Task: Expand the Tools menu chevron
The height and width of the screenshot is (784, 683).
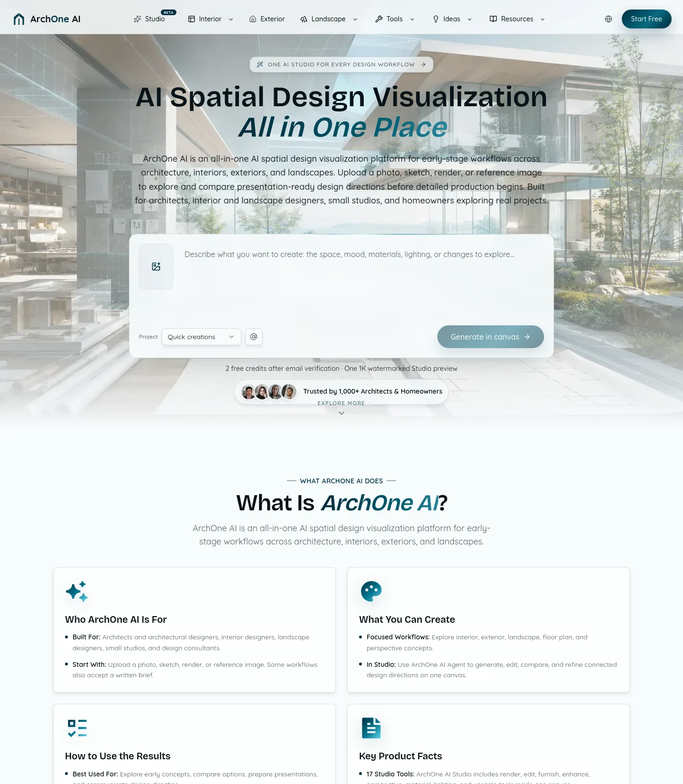Action: click(x=412, y=19)
